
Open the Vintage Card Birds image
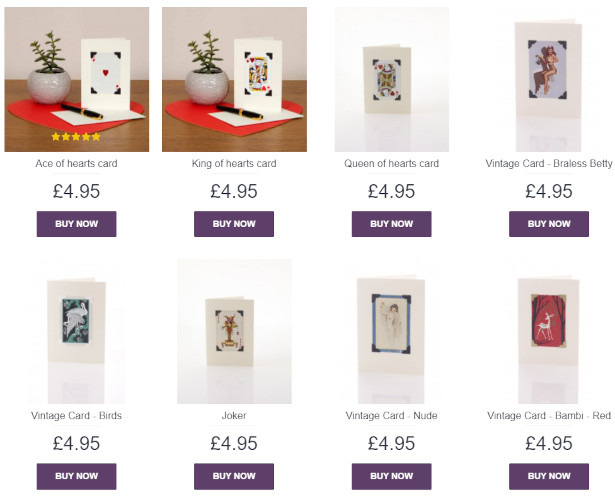(76, 331)
